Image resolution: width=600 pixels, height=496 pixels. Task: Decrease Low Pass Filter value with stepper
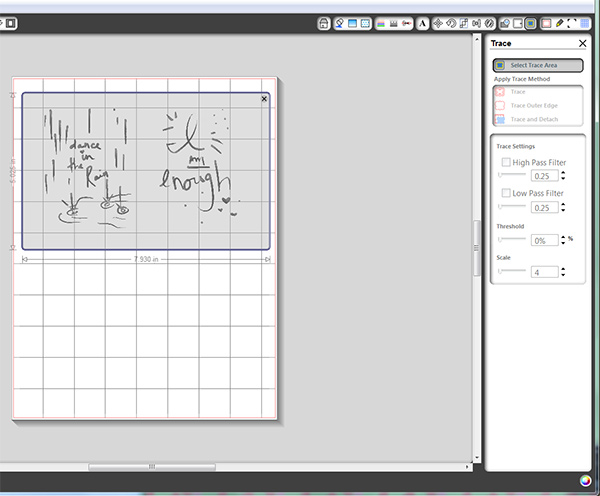click(563, 210)
